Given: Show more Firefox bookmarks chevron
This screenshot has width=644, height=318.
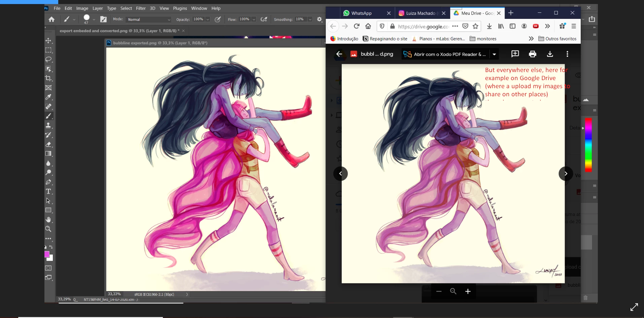Looking at the screenshot, I should coord(531,39).
